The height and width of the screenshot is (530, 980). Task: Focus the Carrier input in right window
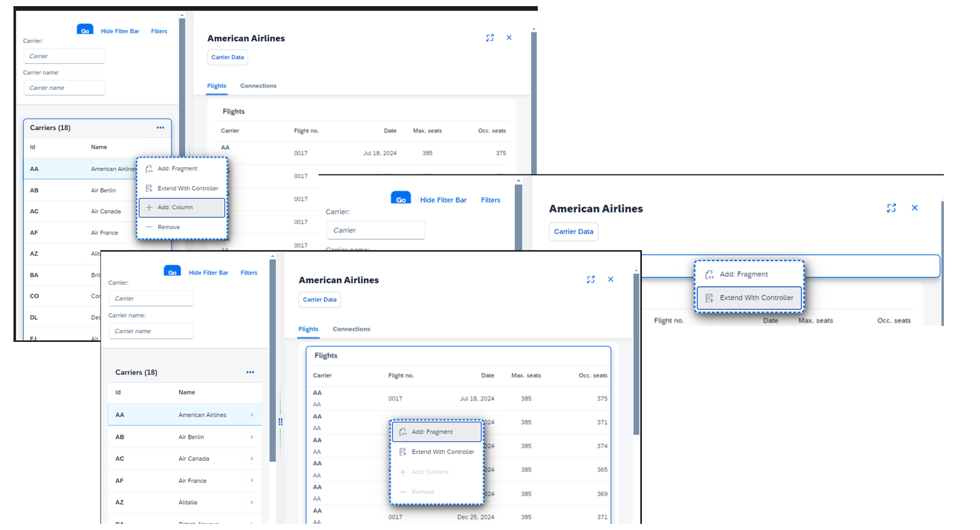376,230
